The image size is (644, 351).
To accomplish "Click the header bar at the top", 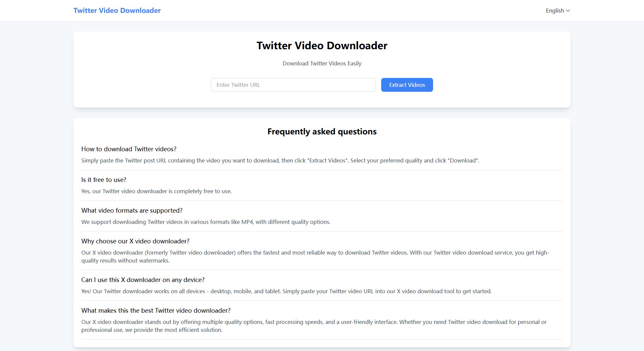I will click(x=322, y=10).
